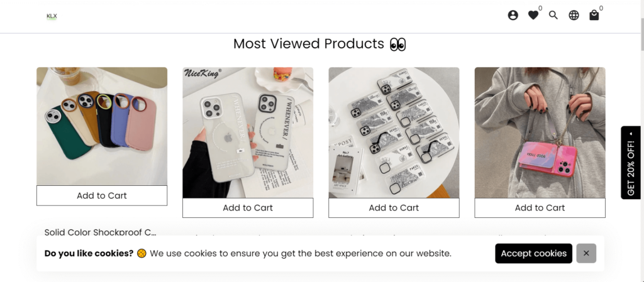This screenshot has height=282, width=644.
Task: Open the pink crossbody case product image
Action: pos(540,133)
